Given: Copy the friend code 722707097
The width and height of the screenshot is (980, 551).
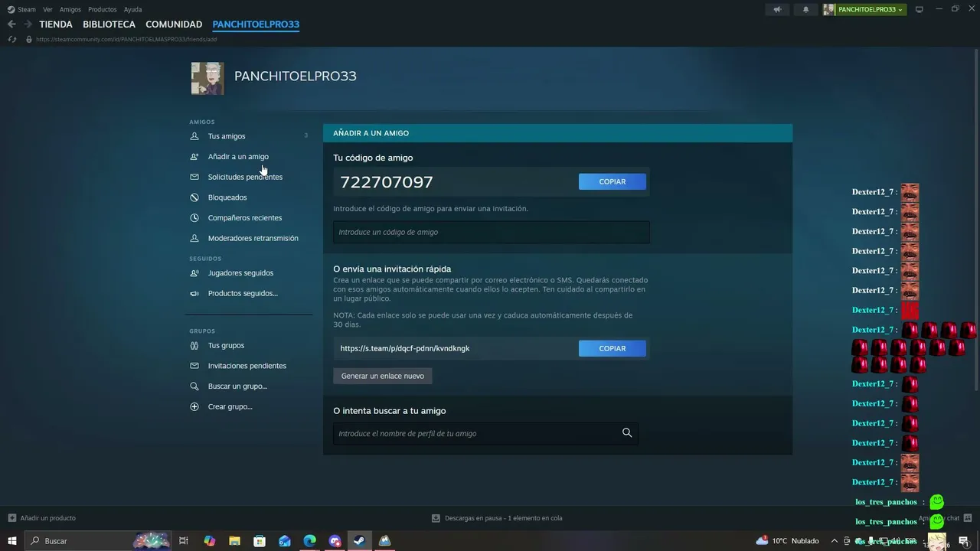Looking at the screenshot, I should point(612,181).
